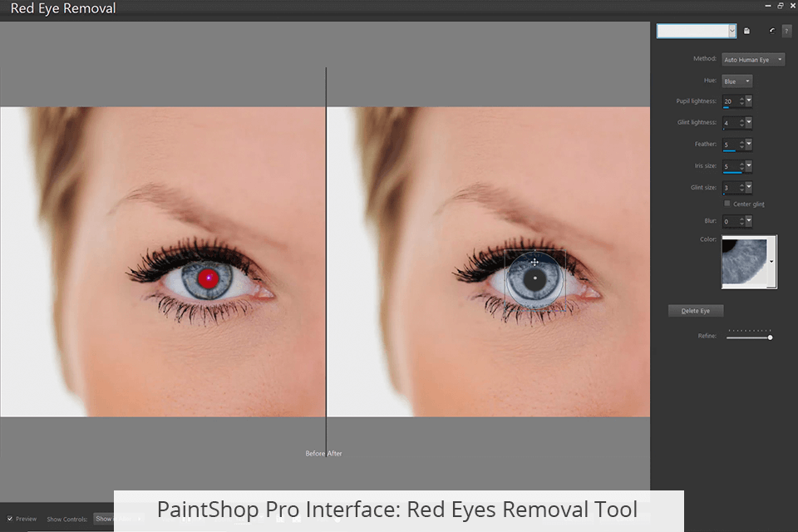Uncheck the Preview checkbox
798x532 pixels.
click(10, 519)
